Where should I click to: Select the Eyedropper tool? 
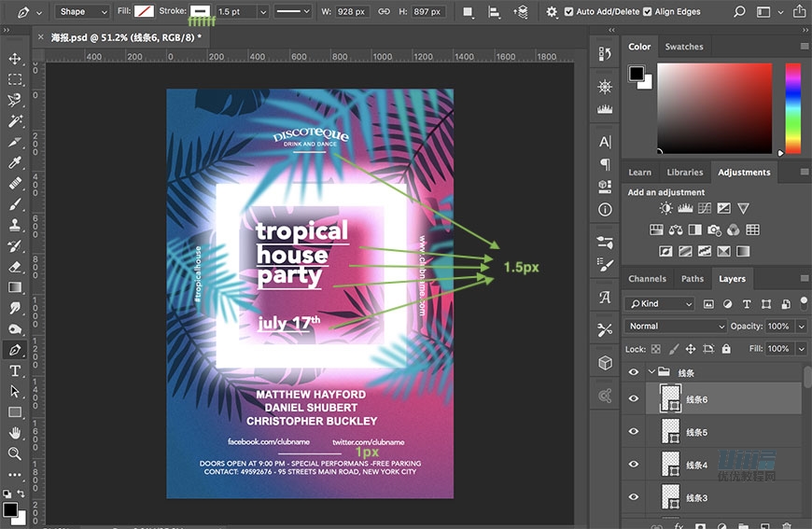15,162
